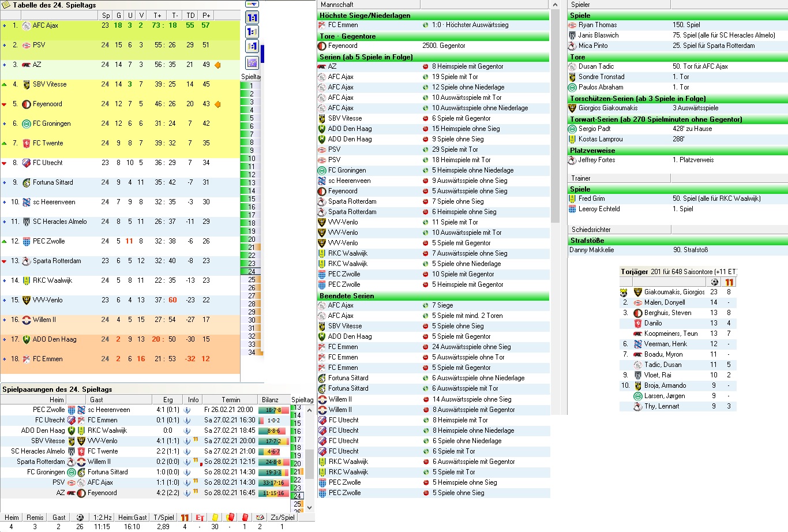
Task: Toggle the home-only 1:1 table view
Action: (x=252, y=32)
